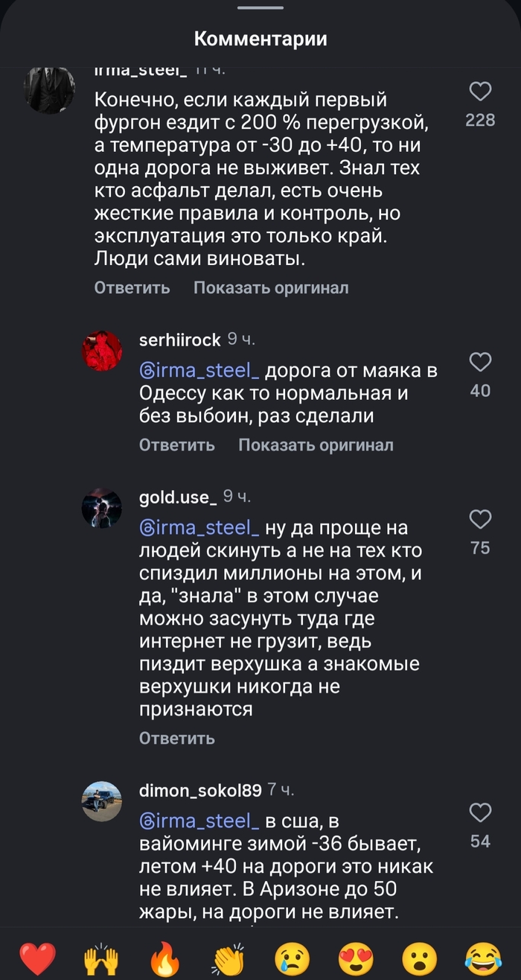The width and height of the screenshot is (521, 980).
Task: Like dimon_sokol89's reply about Wyoming
Action: point(480,812)
